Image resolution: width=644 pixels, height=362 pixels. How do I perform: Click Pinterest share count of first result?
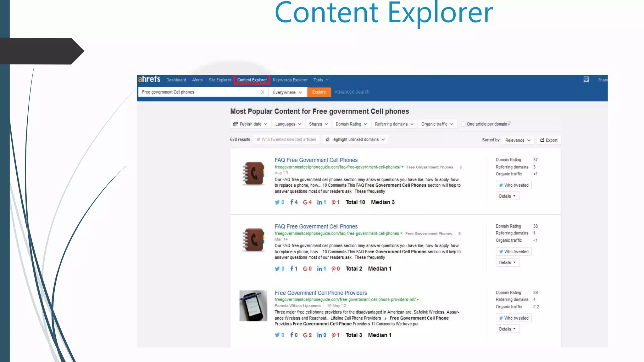tap(336, 202)
